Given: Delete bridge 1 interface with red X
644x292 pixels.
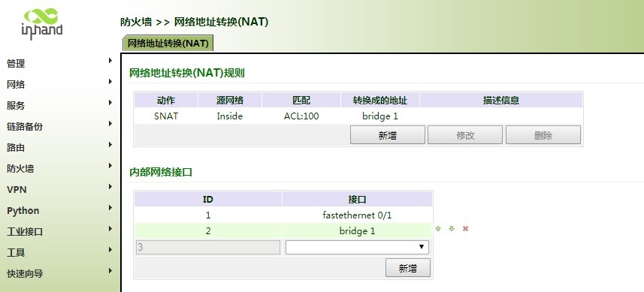Looking at the screenshot, I should [x=465, y=229].
